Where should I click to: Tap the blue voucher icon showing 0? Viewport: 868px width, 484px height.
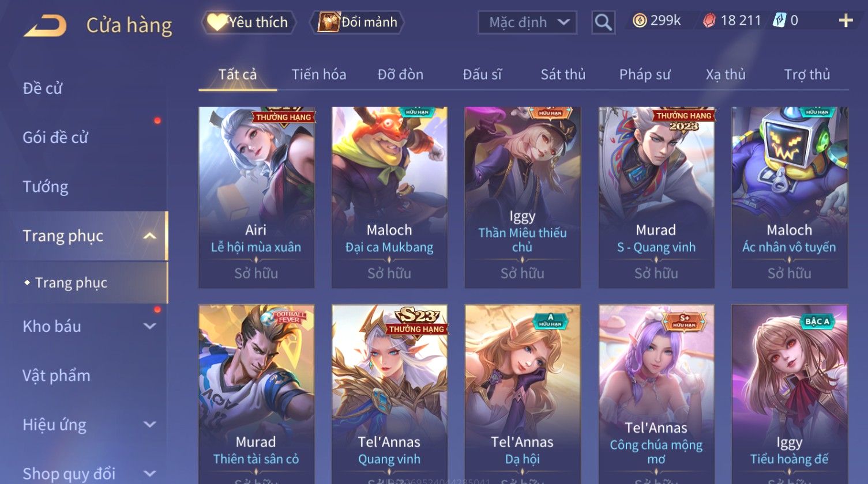(x=779, y=21)
